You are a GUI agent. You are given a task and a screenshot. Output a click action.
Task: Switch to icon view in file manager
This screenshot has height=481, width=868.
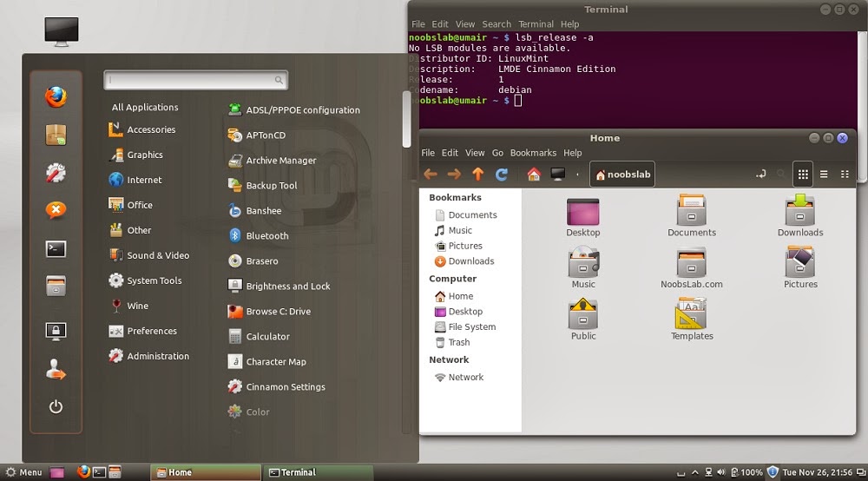click(x=803, y=175)
